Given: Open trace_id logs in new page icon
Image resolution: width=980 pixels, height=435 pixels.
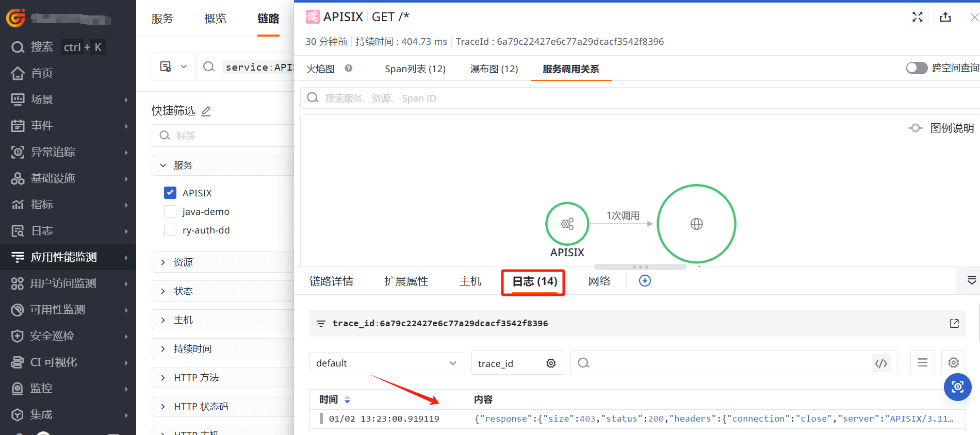Looking at the screenshot, I should pos(954,323).
